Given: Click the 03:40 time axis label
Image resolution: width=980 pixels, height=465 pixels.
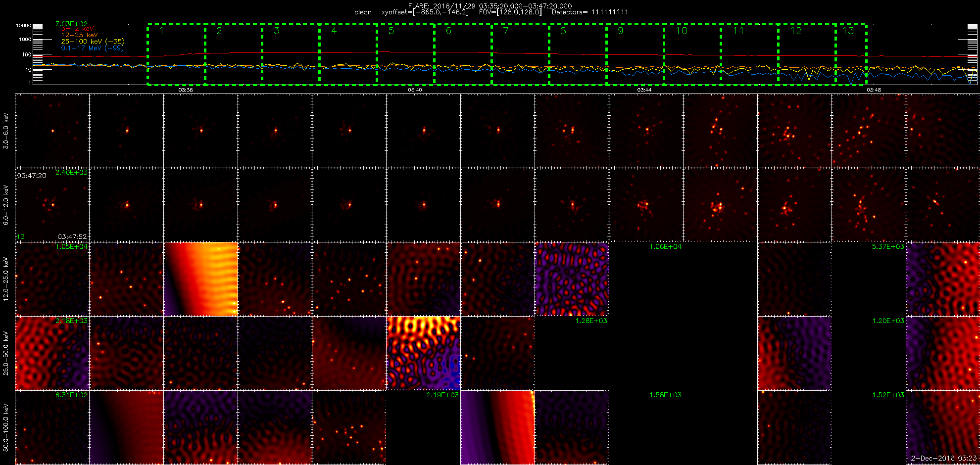Looking at the screenshot, I should click(x=415, y=90).
